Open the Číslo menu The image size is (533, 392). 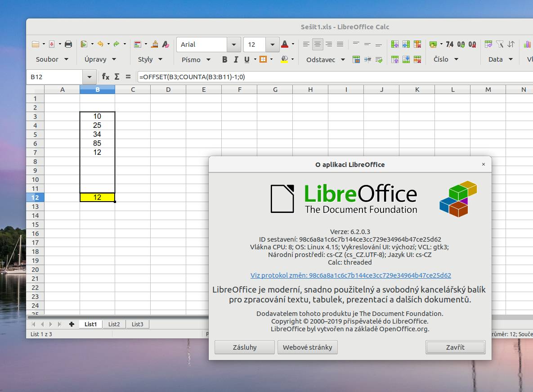(x=446, y=59)
